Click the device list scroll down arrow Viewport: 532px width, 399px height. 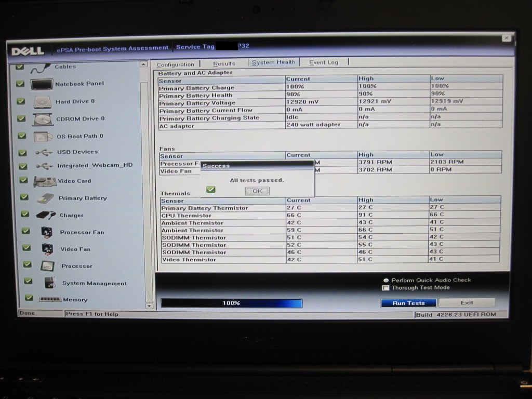[x=149, y=305]
